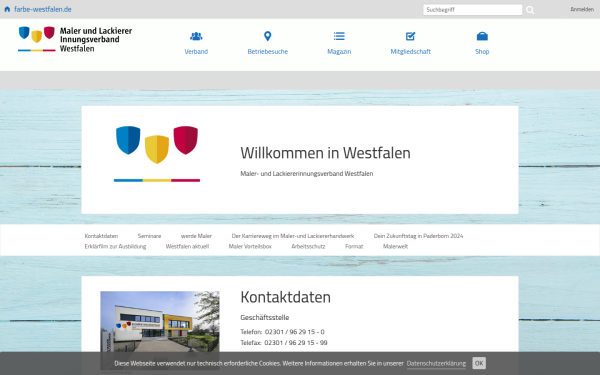Click the Willkommen in Westfalen heading
600x375 pixels.
coord(325,153)
